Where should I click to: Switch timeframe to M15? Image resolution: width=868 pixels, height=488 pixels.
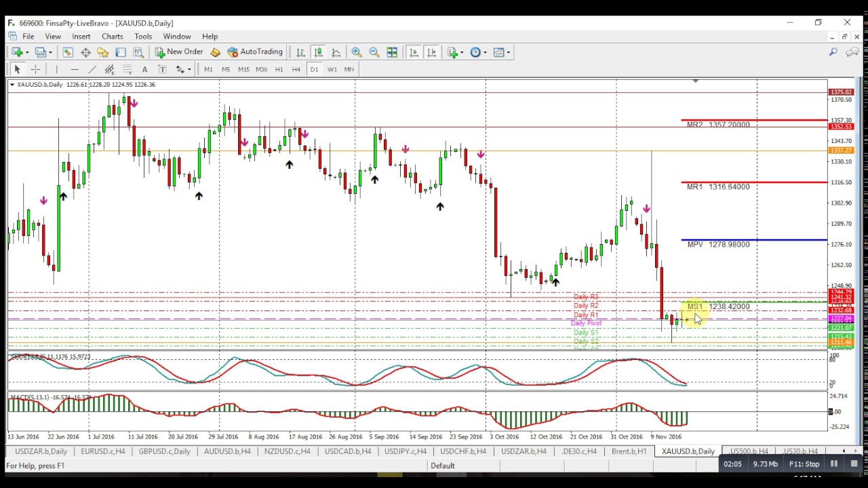point(243,69)
